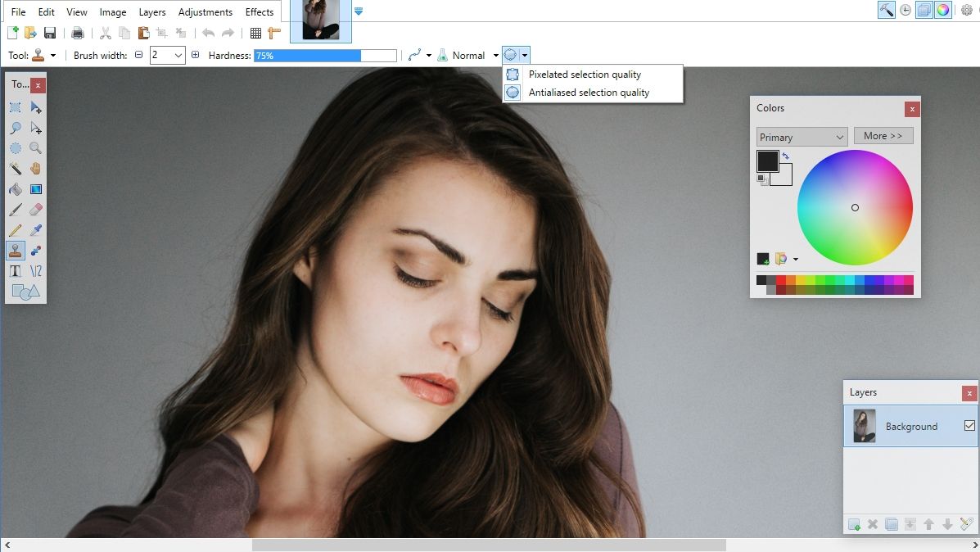Select the Lasso Select tool
Viewport: 980px width, 552px height.
click(x=16, y=128)
